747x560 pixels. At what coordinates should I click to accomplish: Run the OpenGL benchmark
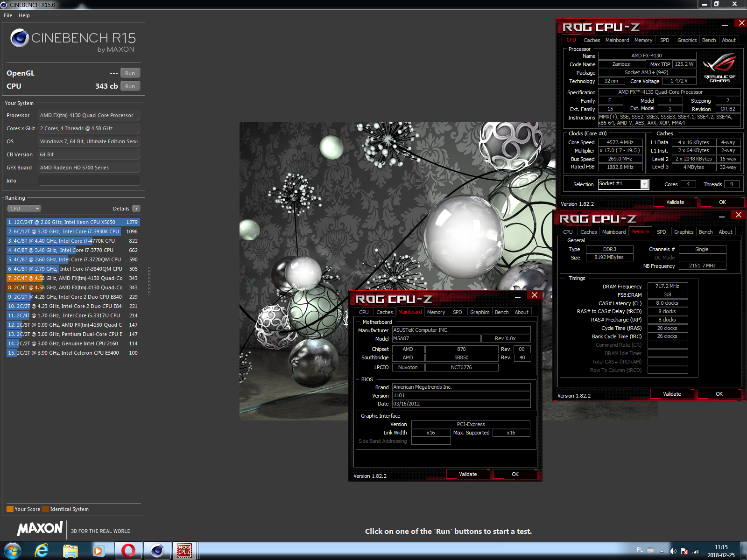[130, 73]
